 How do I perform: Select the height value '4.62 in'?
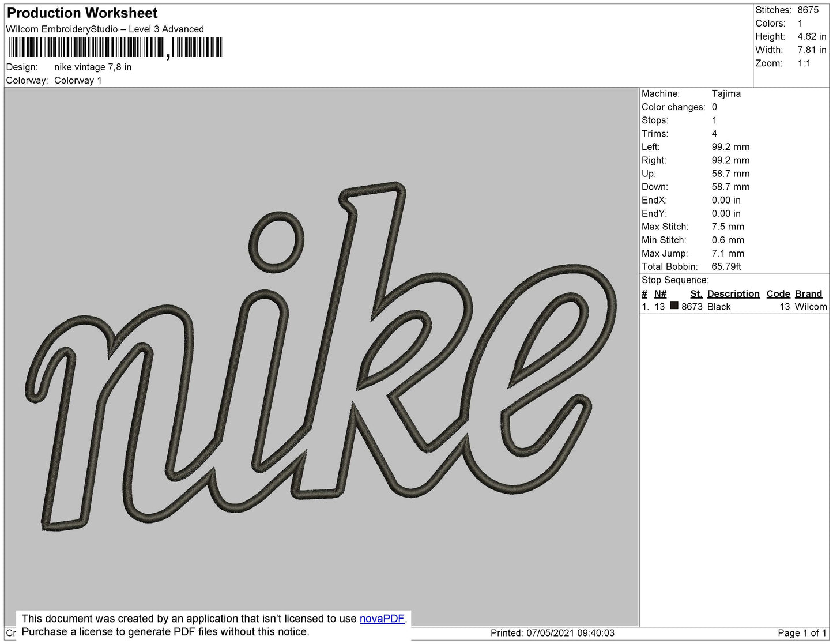(x=812, y=36)
